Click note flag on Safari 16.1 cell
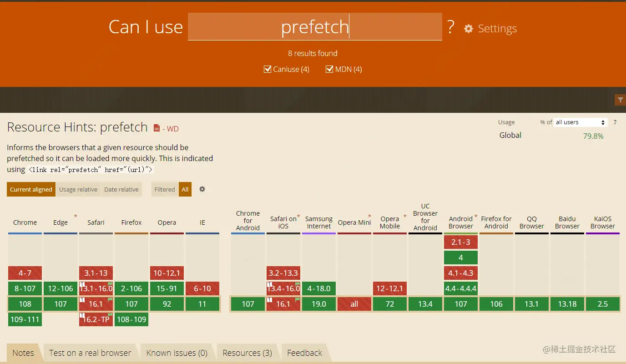626x364 pixels. click(110, 299)
